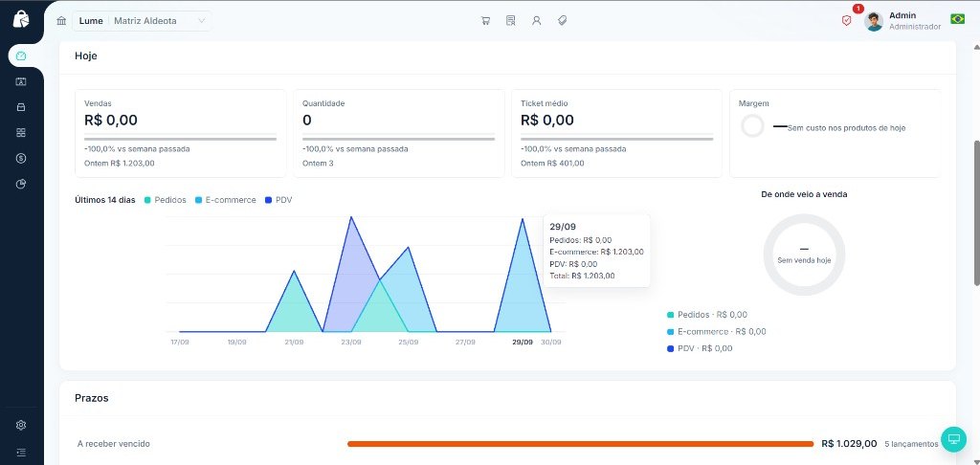Open Brazil flag language selector
The height and width of the screenshot is (465, 980).
click(957, 19)
